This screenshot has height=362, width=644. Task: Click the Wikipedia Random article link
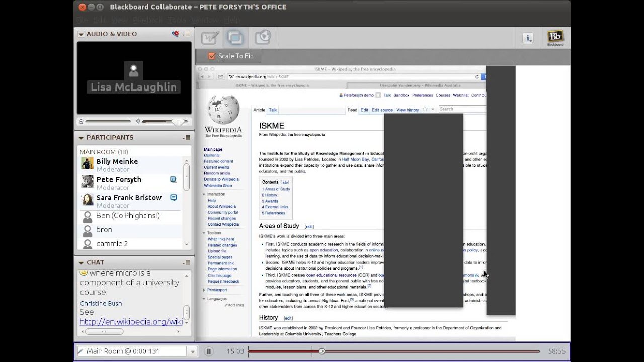(x=217, y=173)
